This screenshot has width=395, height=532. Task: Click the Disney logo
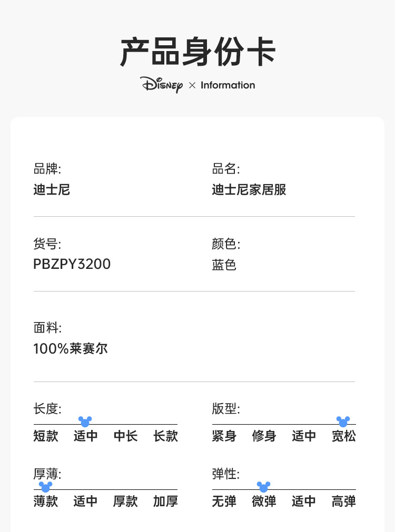[x=162, y=85]
